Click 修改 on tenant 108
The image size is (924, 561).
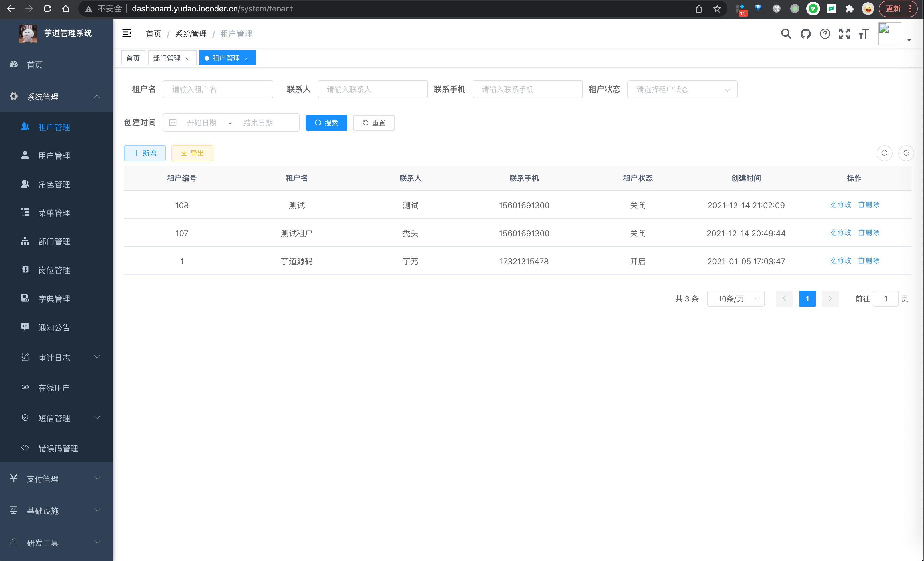coord(840,205)
